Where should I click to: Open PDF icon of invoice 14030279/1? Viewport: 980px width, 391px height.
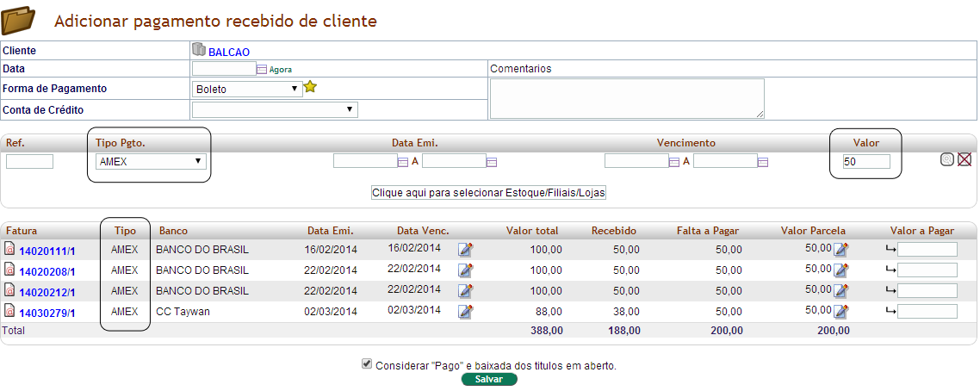click(9, 310)
